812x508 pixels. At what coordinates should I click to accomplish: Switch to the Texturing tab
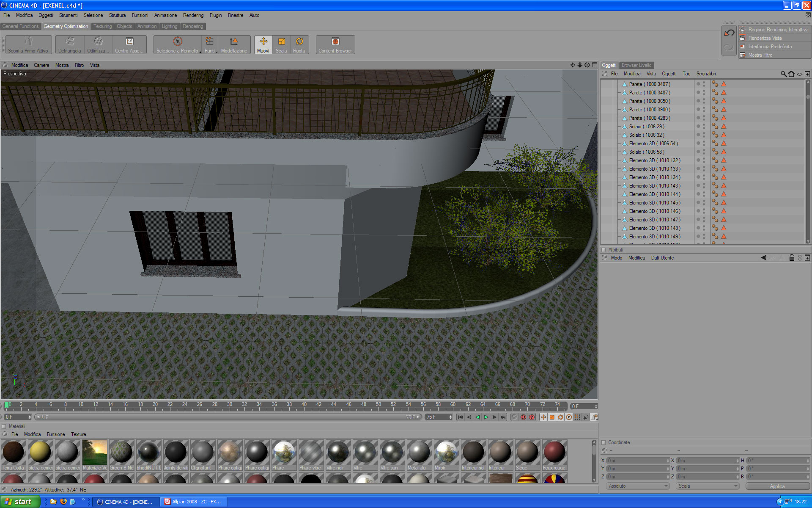[103, 26]
